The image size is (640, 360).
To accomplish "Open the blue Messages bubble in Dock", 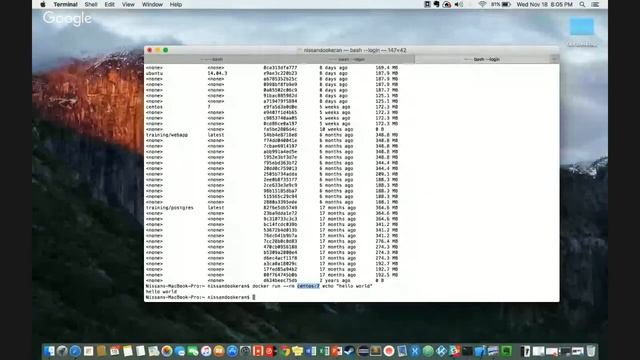I will tap(180, 351).
